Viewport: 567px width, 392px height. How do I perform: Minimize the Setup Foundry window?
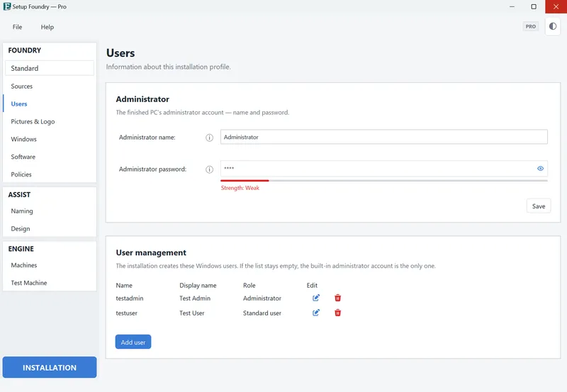[512, 6]
